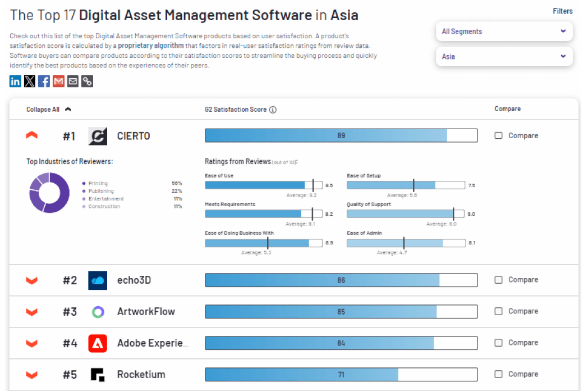Expand the echo3D details row
This screenshot has height=391, width=588.
coord(32,280)
